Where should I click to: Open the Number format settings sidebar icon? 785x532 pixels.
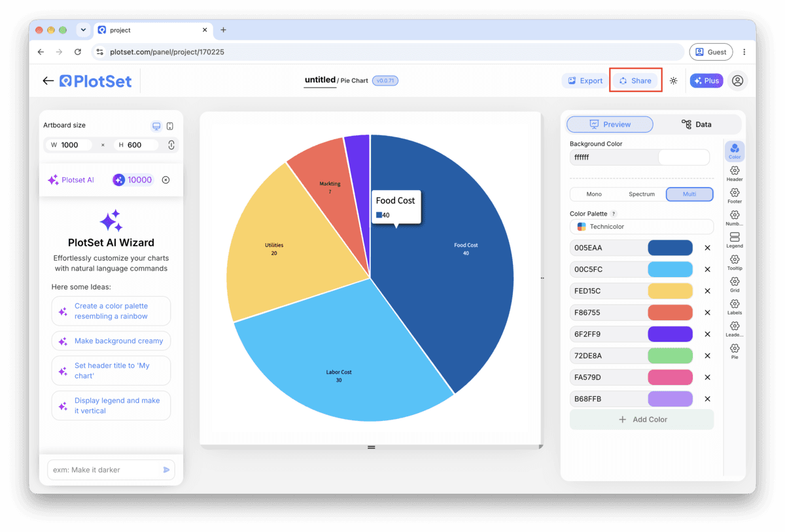click(x=735, y=218)
